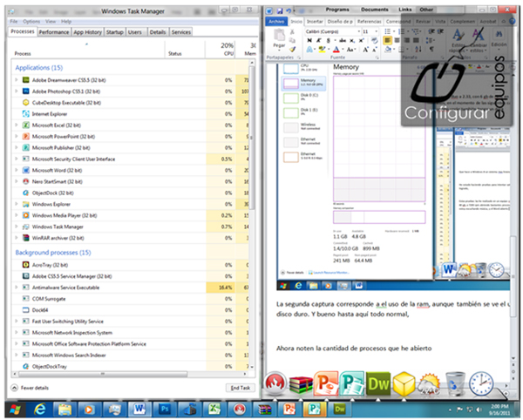Toggle Underline (S) formatting in Word
The height and width of the screenshot is (420, 523).
(329, 40)
